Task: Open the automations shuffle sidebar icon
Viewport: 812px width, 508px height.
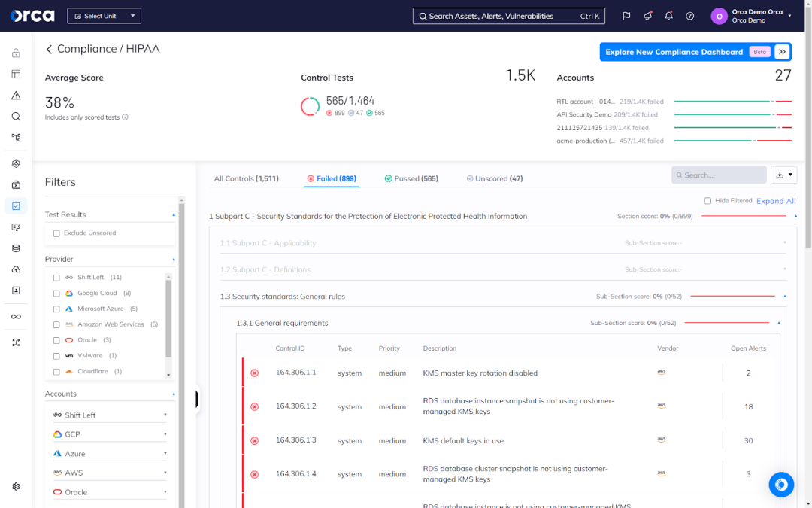Action: pos(16,342)
